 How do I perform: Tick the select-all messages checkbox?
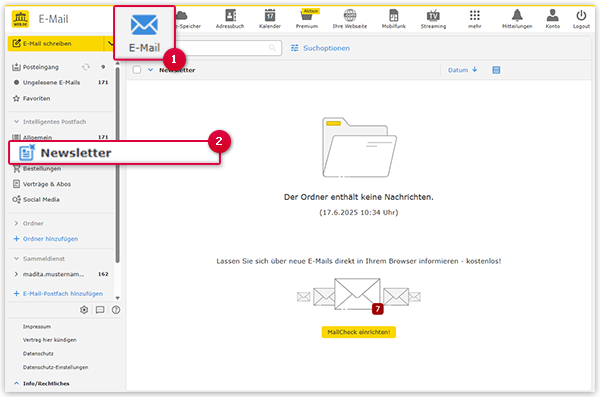point(137,70)
